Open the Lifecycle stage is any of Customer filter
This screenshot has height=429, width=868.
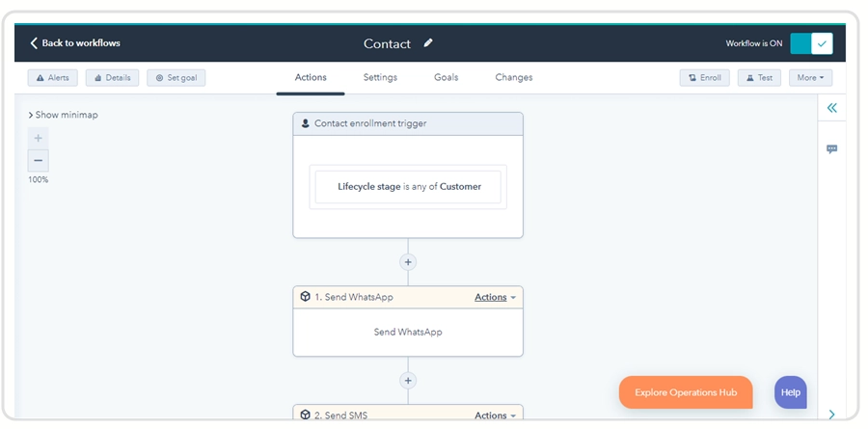coord(408,187)
